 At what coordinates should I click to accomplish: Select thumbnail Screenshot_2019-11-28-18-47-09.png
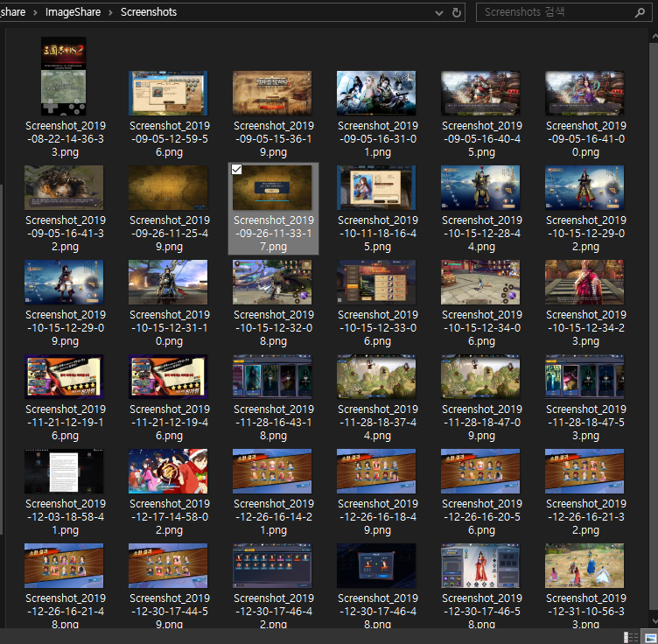480,376
